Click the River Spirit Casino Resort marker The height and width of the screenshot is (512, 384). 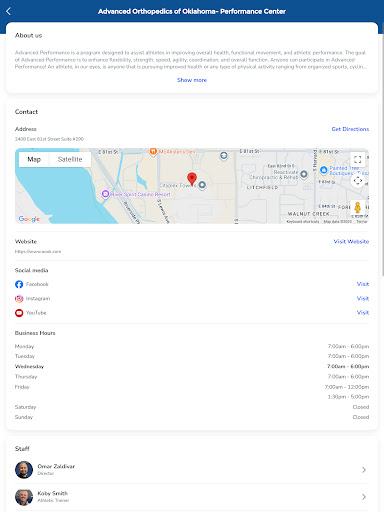click(105, 194)
